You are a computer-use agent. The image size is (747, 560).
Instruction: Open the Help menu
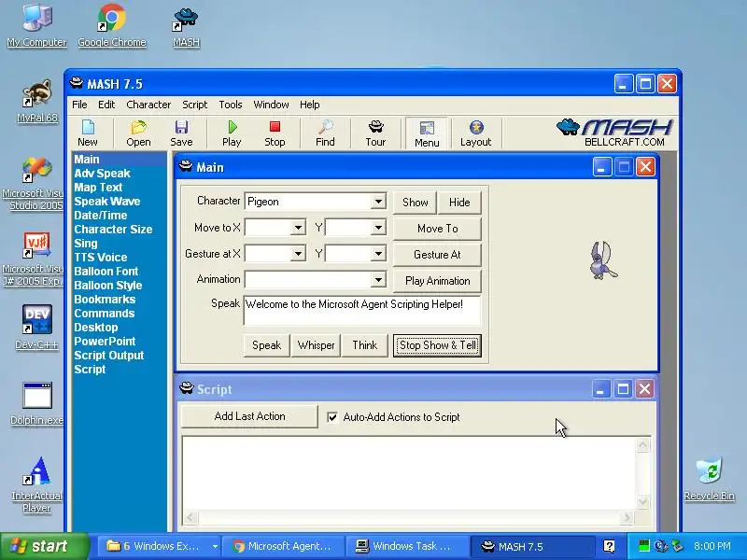click(310, 105)
